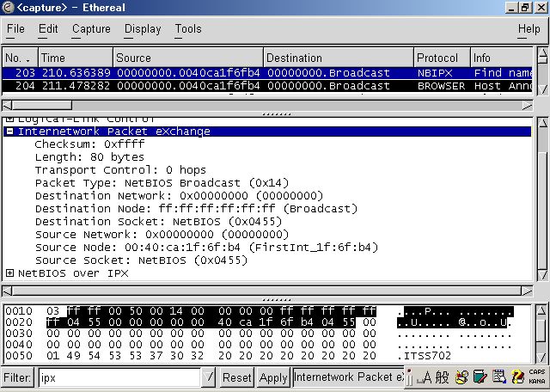This screenshot has width=550, height=392.
Task: Select the Checksum: 0xffff field
Action: click(89, 144)
